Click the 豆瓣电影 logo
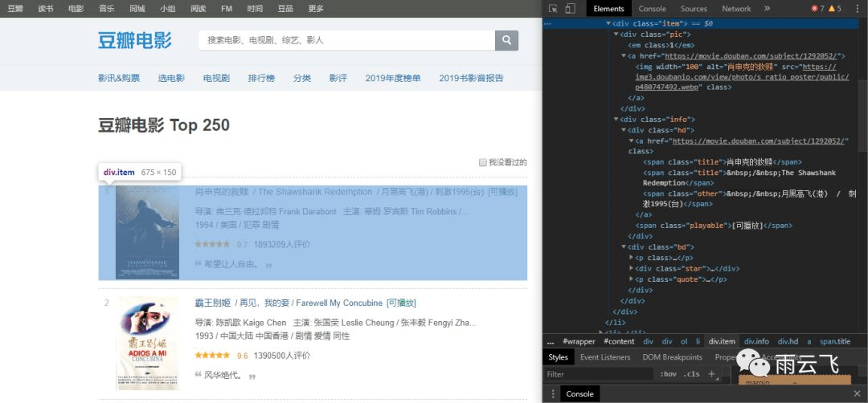Image resolution: width=868 pixels, height=403 pixels. [134, 40]
